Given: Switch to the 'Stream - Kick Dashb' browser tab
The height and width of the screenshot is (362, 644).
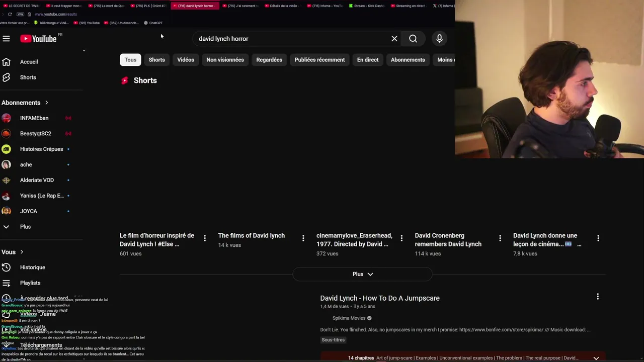Looking at the screenshot, I should coord(366,6).
